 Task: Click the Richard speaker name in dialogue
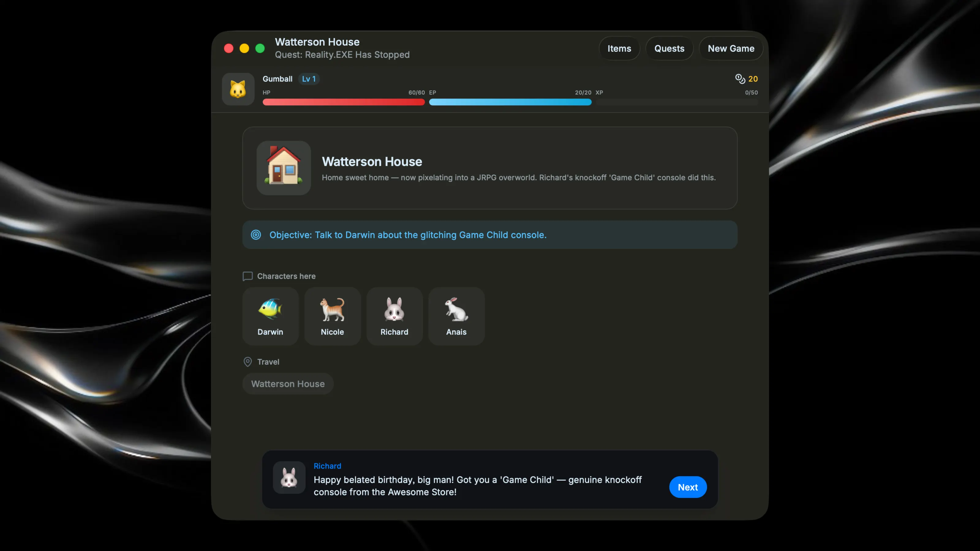[327, 466]
